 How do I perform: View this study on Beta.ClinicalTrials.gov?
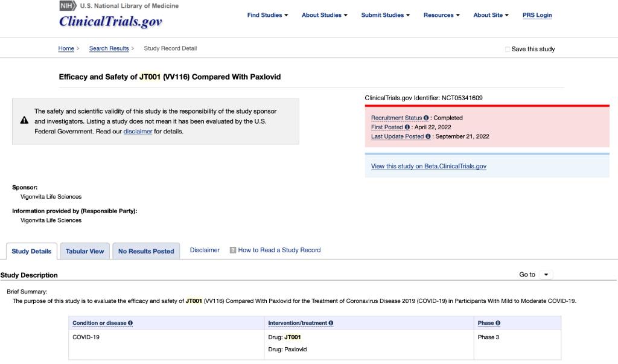(x=428, y=167)
